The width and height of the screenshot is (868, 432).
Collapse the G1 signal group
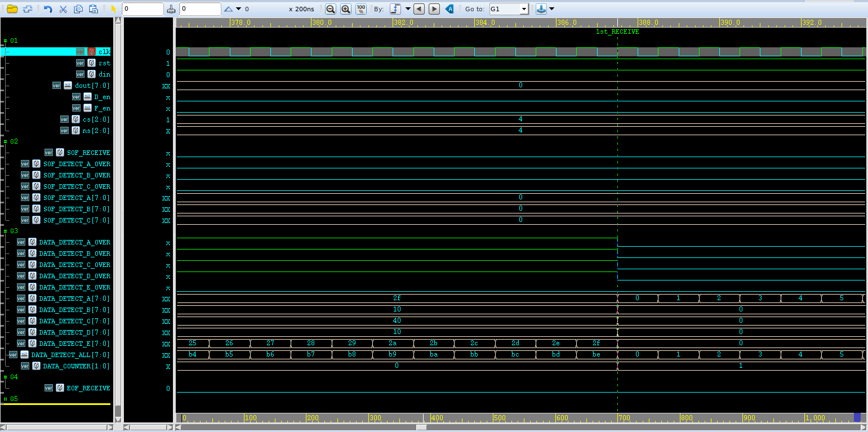[x=5, y=41]
